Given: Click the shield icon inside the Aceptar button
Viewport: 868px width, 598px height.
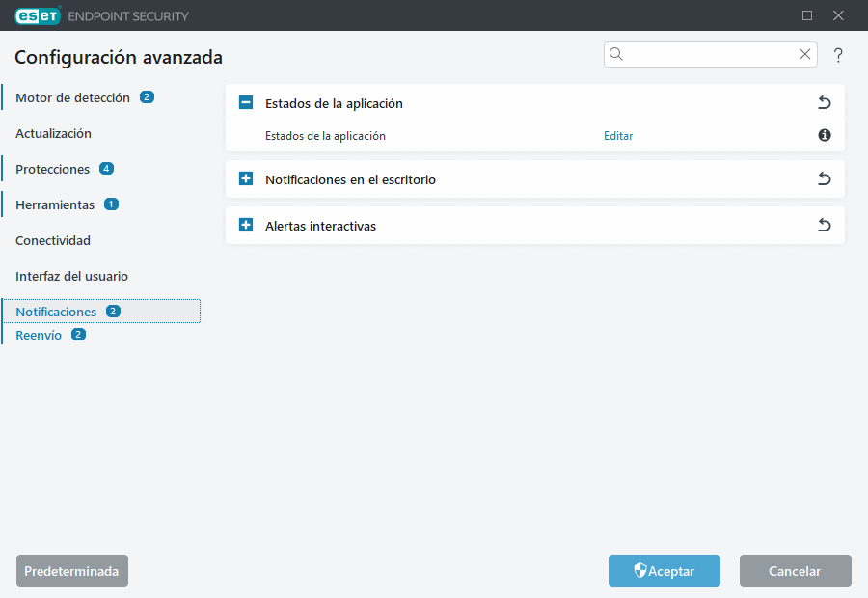Looking at the screenshot, I should [x=640, y=571].
